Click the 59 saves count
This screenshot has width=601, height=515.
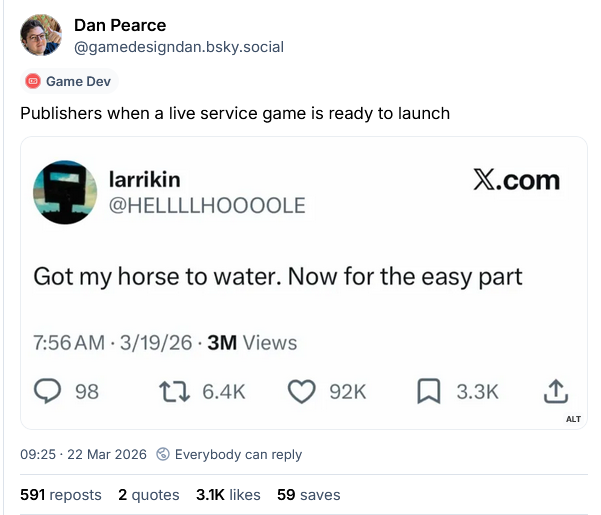308,494
